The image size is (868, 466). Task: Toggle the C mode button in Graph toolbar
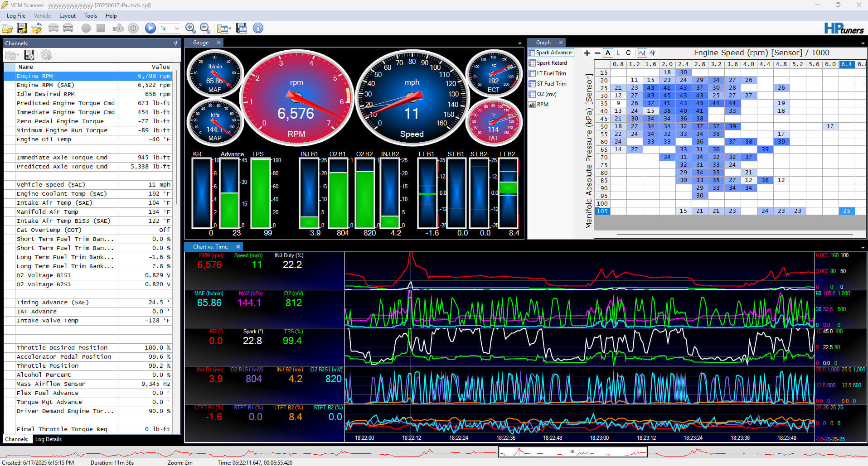point(628,53)
